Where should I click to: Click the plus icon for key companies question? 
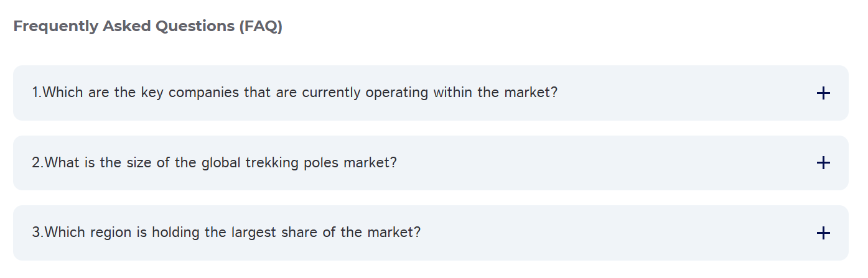[x=823, y=93]
